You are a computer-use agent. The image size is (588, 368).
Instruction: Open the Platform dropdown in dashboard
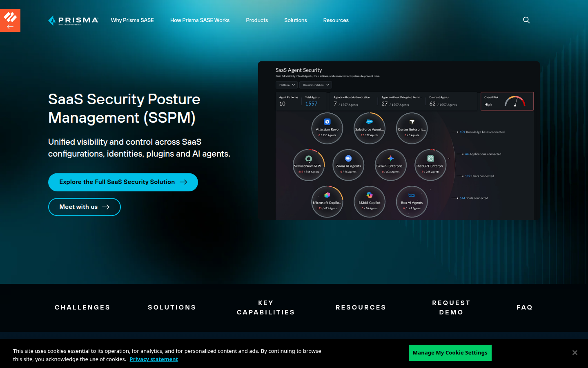tap(287, 85)
